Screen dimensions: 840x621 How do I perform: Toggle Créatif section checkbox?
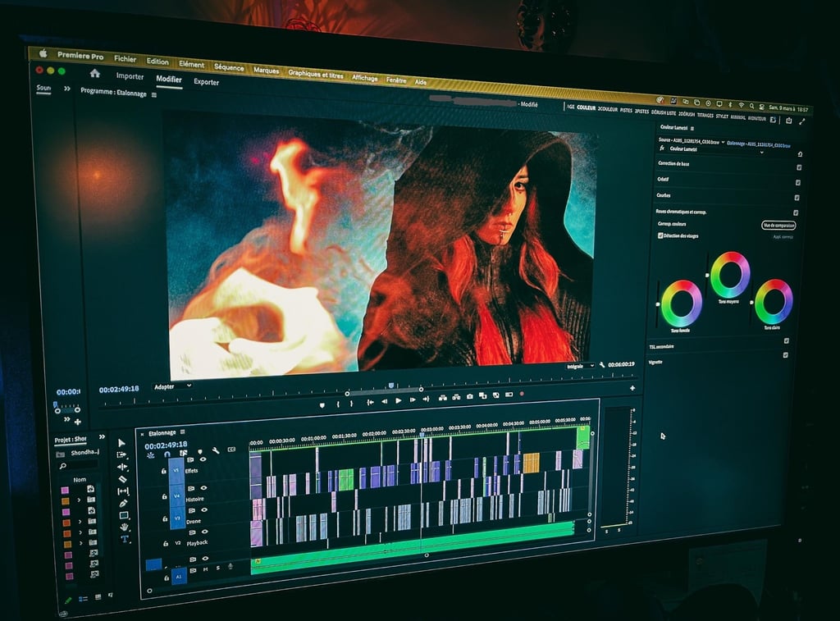pyautogui.click(x=797, y=183)
